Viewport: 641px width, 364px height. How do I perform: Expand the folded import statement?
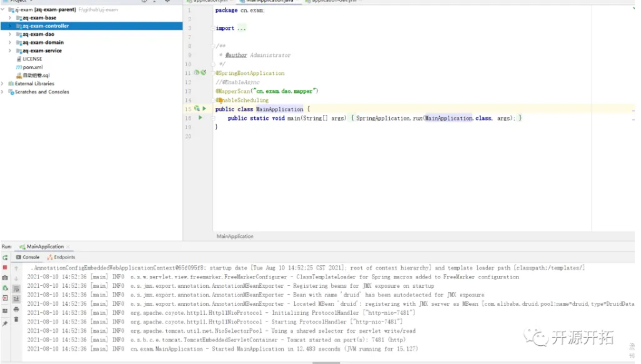coord(241,28)
